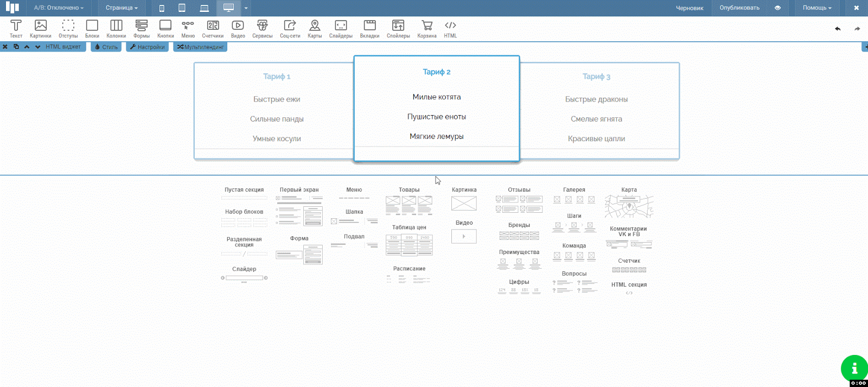The image size is (868, 387).
Task: Click the Опубликовать button
Action: (x=739, y=8)
